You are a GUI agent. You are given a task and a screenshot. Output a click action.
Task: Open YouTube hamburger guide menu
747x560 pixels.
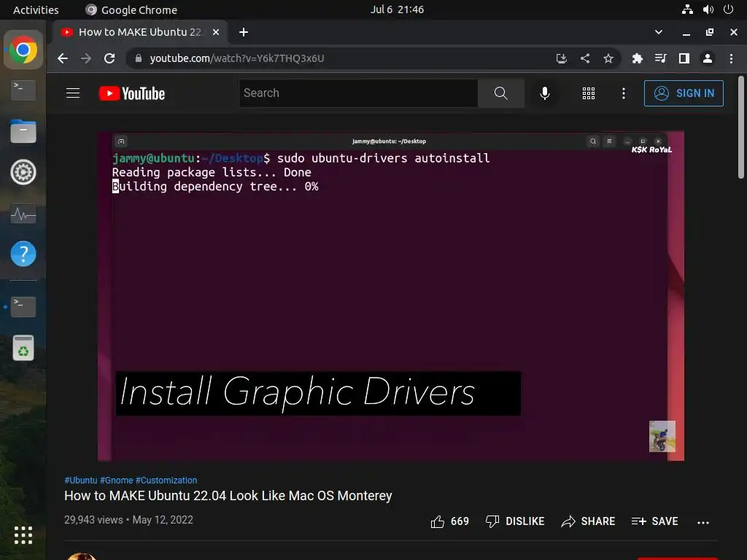click(x=73, y=93)
